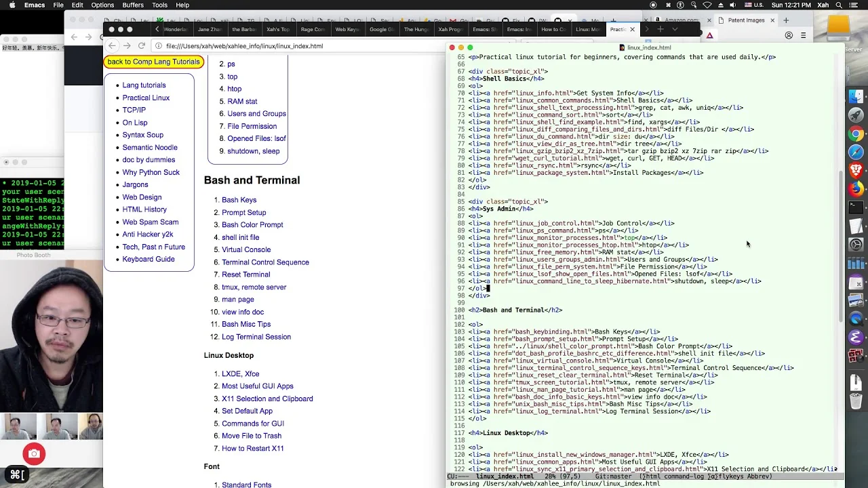
Task: Click the tmux, remote server link
Action: (254, 287)
